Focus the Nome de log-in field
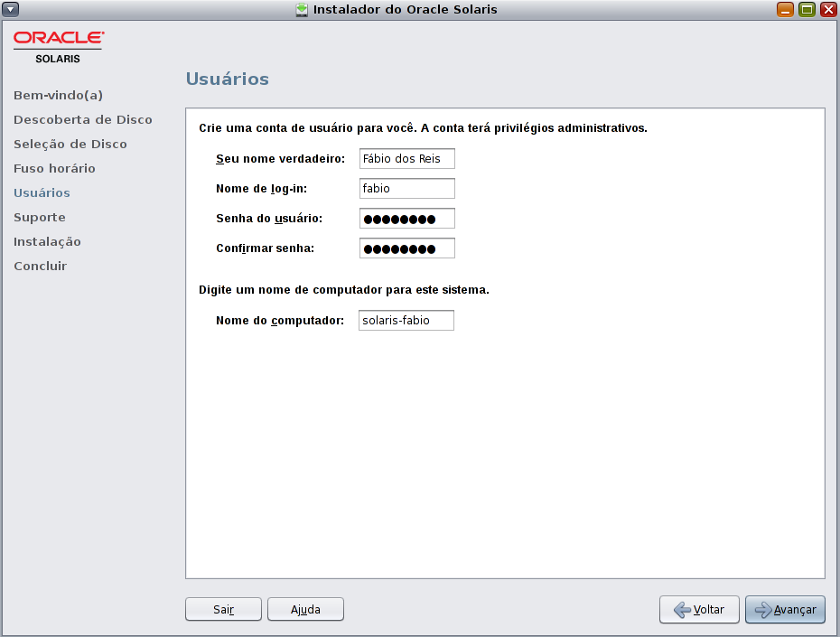The width and height of the screenshot is (840, 637). [x=407, y=189]
